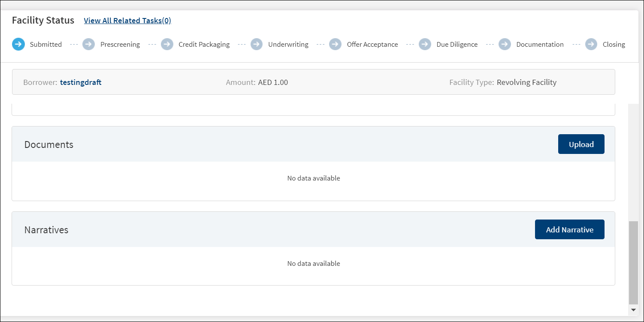The height and width of the screenshot is (322, 644).
Task: Click the Credit Packaging stage arrow icon
Action: (167, 44)
